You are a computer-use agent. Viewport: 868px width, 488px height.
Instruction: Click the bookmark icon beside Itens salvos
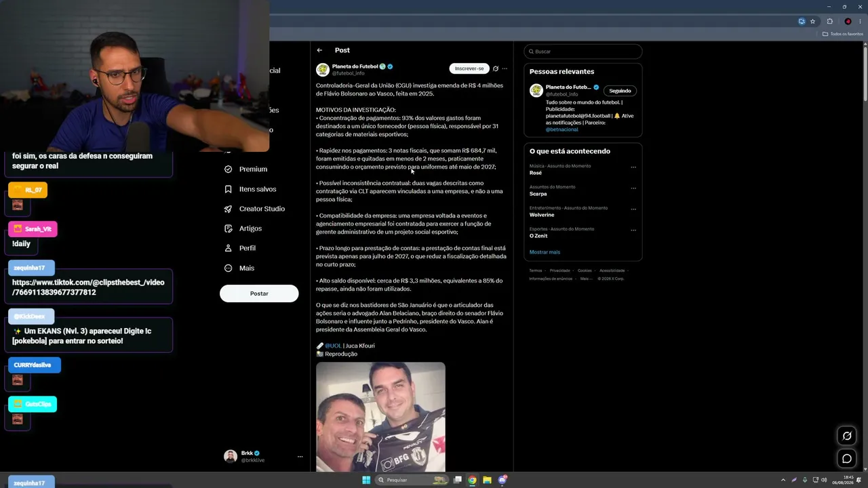[229, 189]
